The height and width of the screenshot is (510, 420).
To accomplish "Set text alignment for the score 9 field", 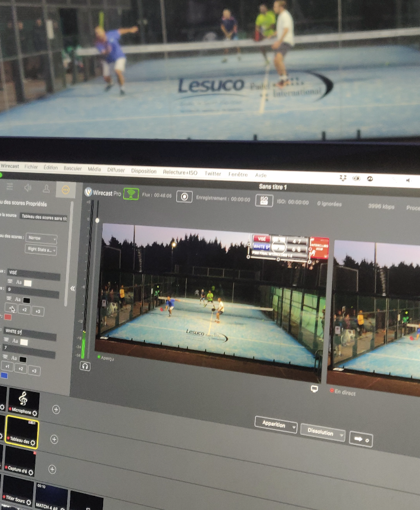I will click(x=9, y=298).
